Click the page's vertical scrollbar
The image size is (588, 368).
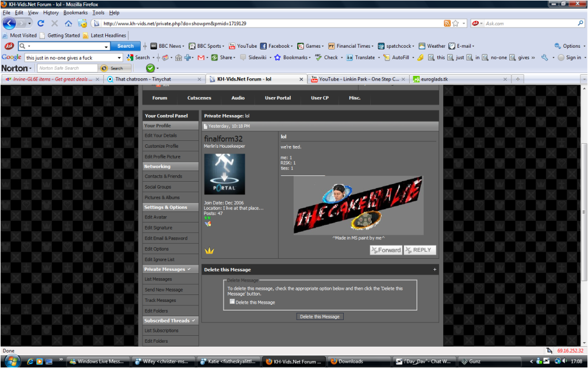[584, 212]
